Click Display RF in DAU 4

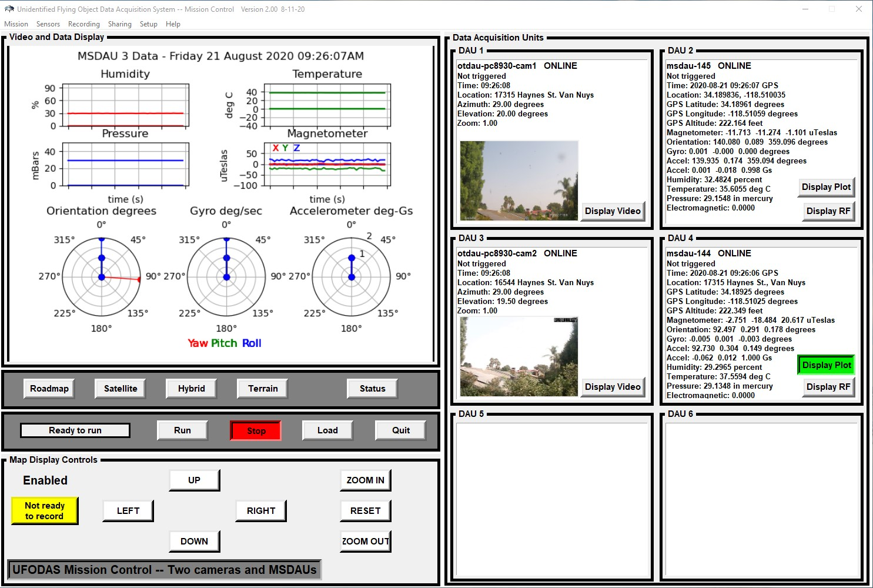coord(828,387)
